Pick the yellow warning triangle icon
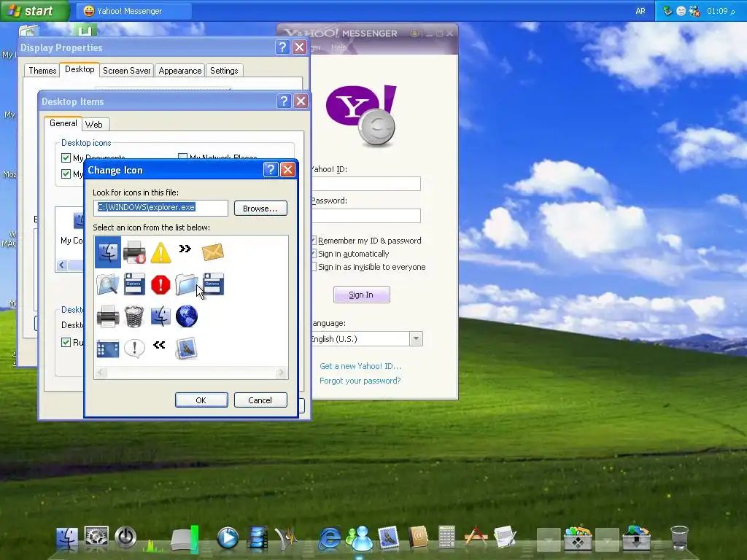 (160, 252)
